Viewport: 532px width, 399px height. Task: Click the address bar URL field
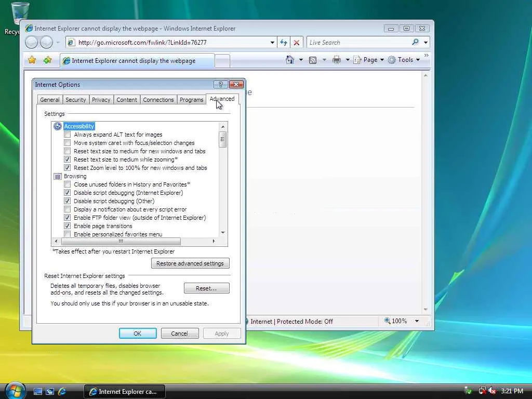click(172, 43)
